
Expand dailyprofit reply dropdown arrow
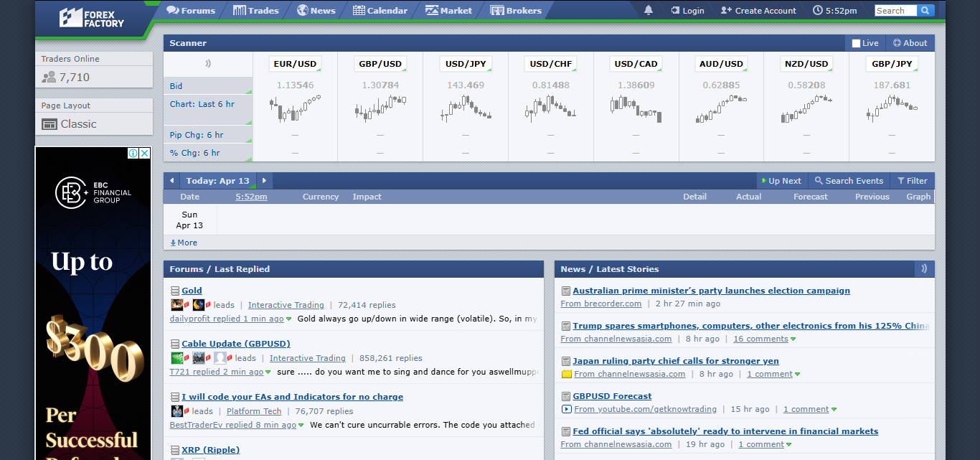point(289,319)
